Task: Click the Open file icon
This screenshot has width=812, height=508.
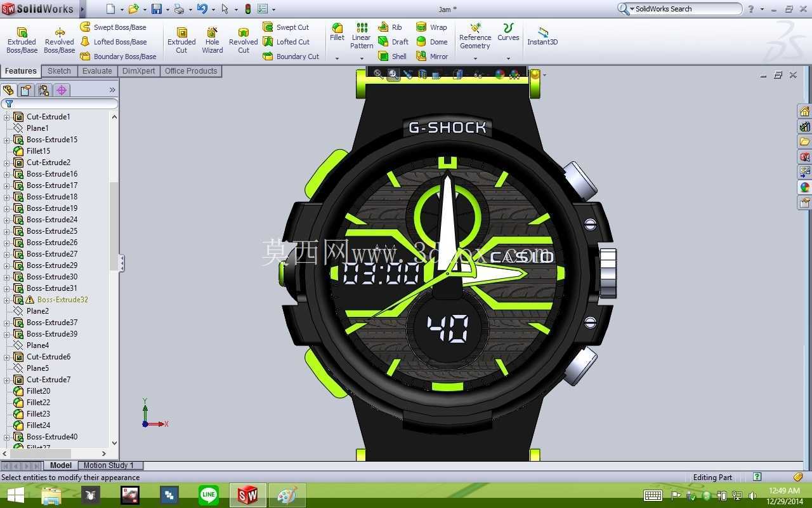Action: (x=133, y=9)
